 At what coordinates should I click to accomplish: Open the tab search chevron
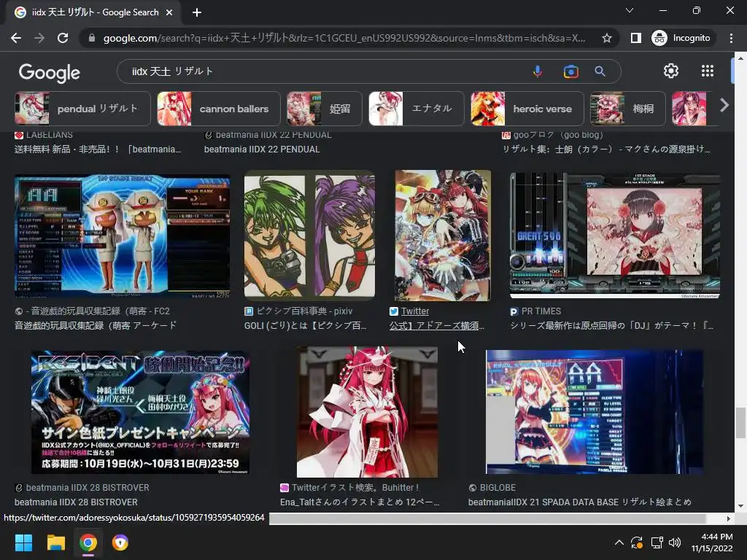pos(630,10)
